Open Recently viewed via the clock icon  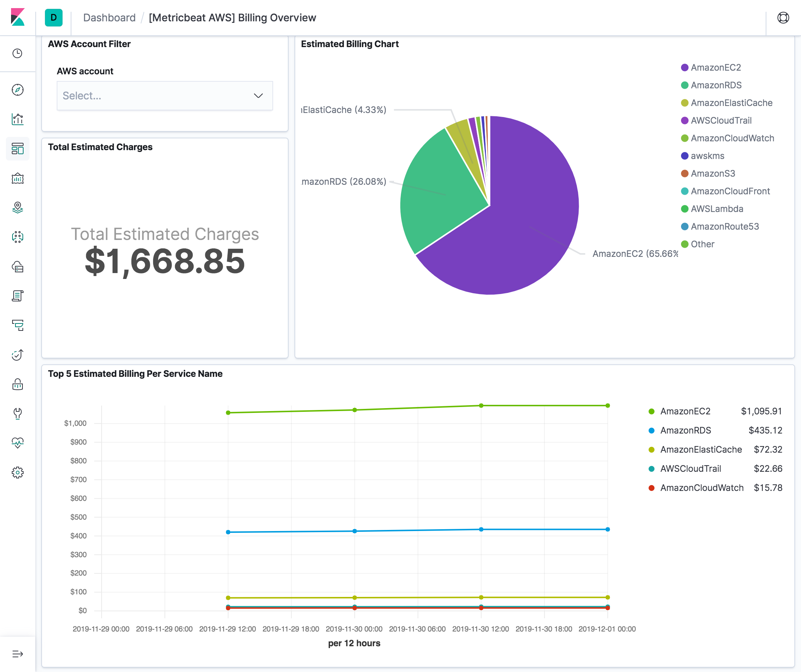[x=18, y=54]
